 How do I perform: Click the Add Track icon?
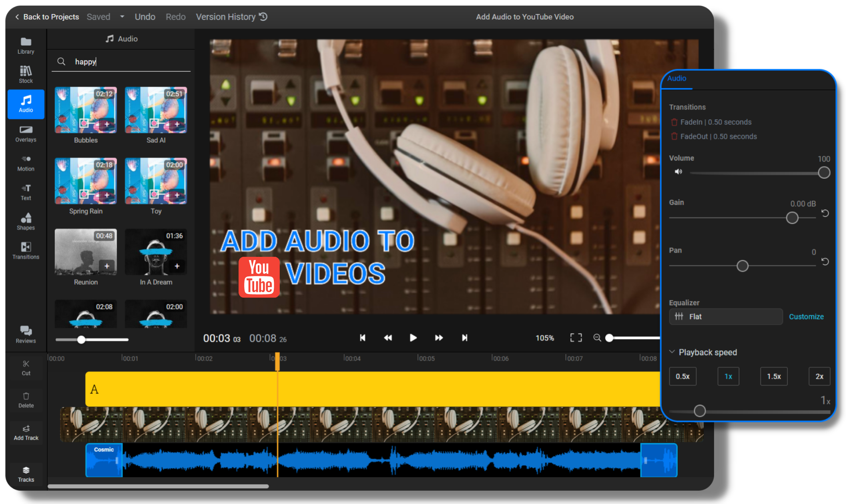(x=26, y=432)
